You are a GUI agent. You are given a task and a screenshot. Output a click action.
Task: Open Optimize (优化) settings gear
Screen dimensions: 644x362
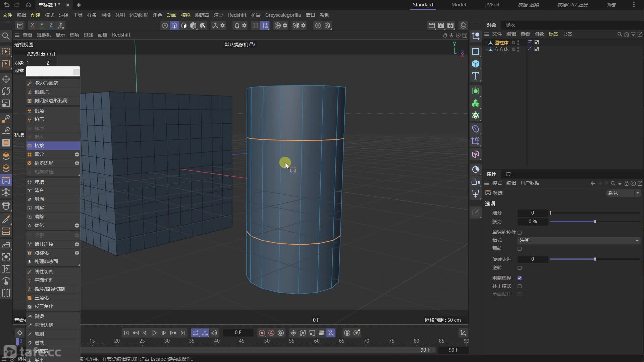click(77, 225)
